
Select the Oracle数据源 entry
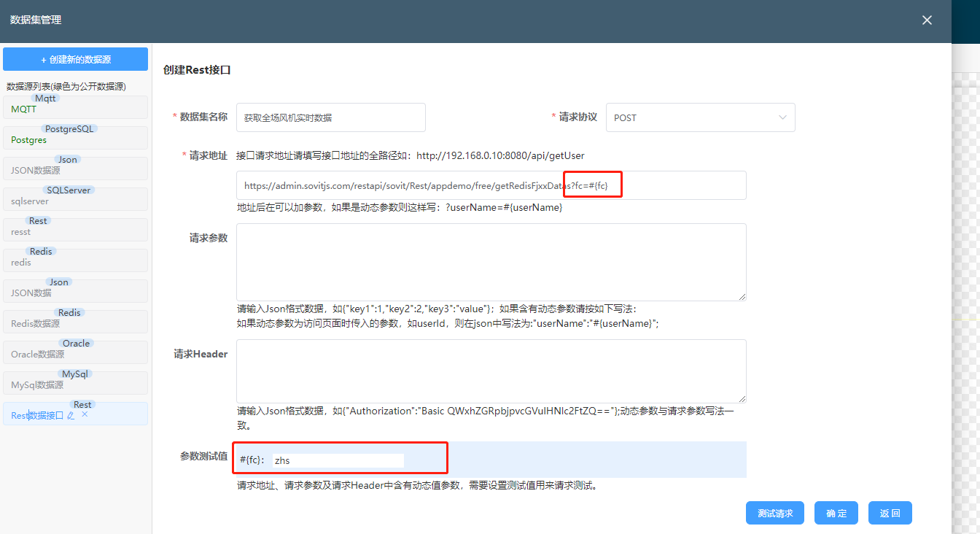tap(75, 354)
